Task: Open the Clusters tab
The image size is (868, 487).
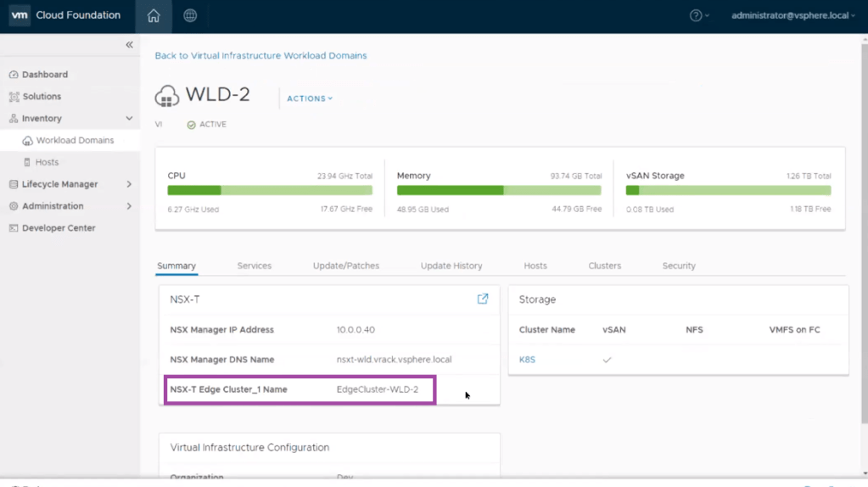Action: click(x=604, y=266)
